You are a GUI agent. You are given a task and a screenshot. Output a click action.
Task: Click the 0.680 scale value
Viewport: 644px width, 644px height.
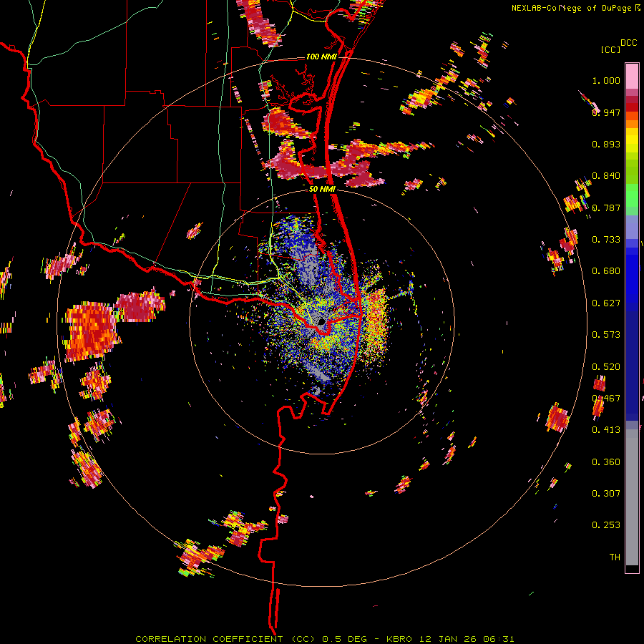pyautogui.click(x=606, y=271)
